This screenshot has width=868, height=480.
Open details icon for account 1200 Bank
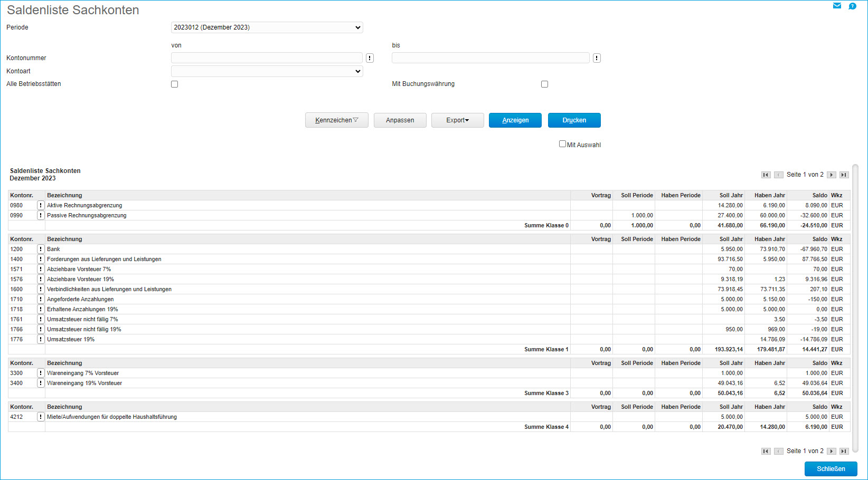tap(41, 249)
